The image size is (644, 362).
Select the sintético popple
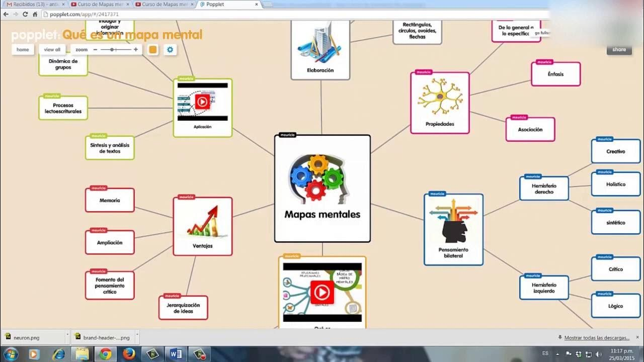coord(616,222)
